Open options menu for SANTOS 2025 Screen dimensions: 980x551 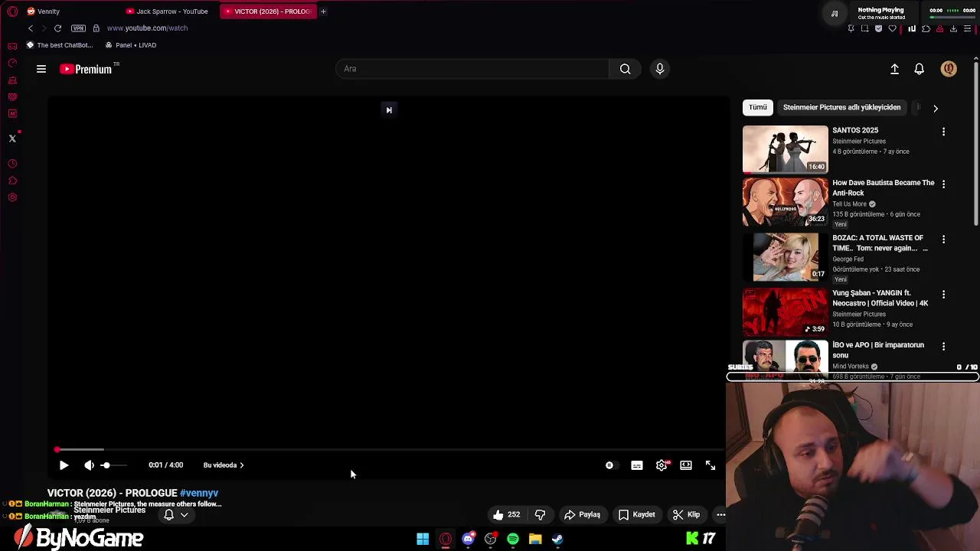pos(943,132)
